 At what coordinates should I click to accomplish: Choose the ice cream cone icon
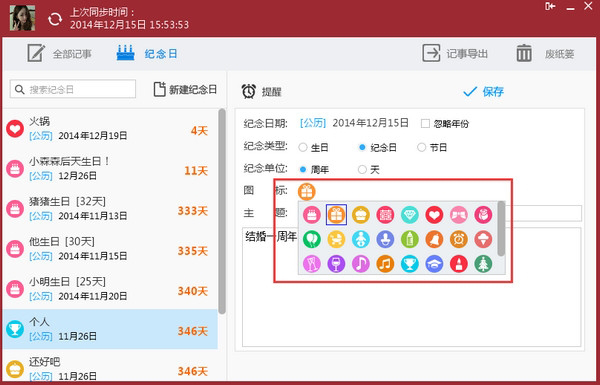click(x=483, y=240)
